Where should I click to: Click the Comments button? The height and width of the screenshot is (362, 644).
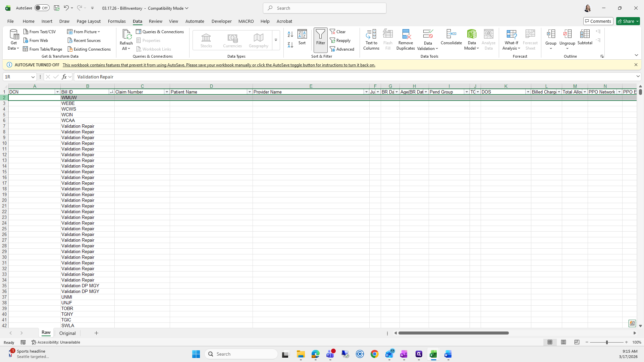click(x=598, y=21)
